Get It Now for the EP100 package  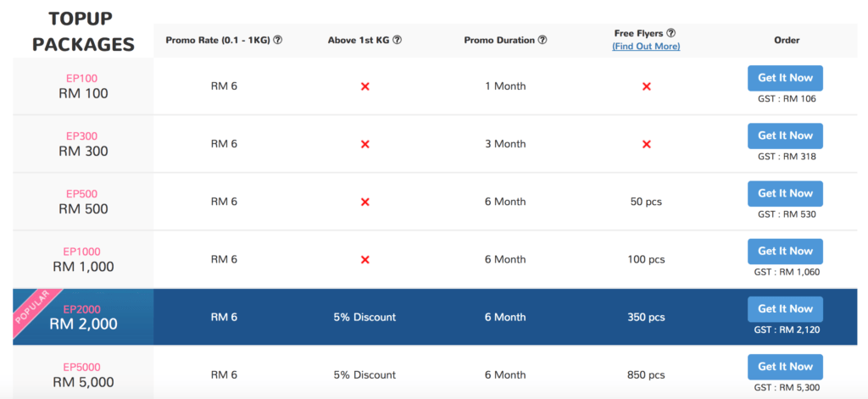click(x=785, y=78)
